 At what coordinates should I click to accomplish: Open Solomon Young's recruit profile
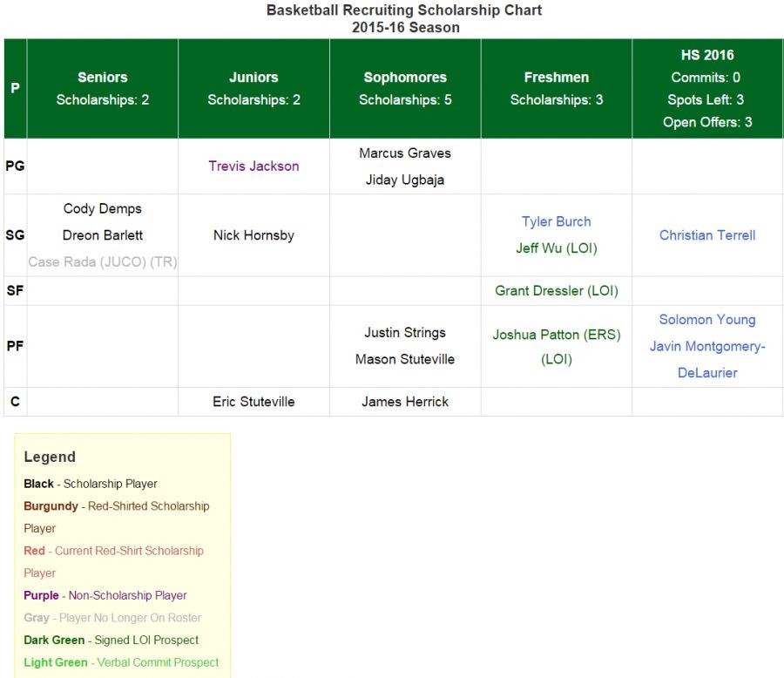706,320
